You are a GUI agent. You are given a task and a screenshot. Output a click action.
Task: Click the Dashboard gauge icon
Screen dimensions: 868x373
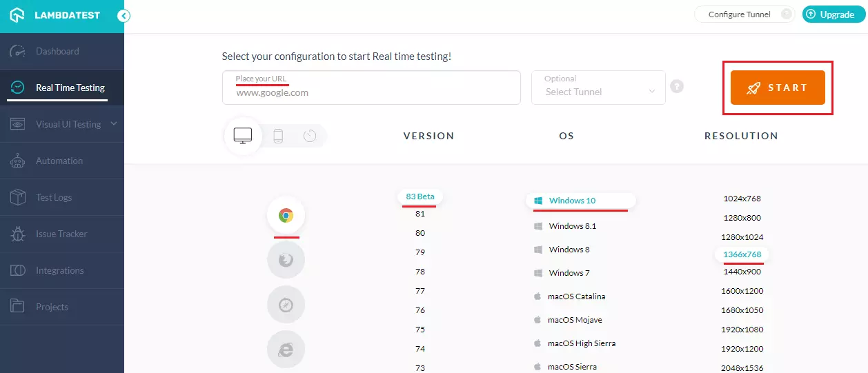(x=18, y=51)
